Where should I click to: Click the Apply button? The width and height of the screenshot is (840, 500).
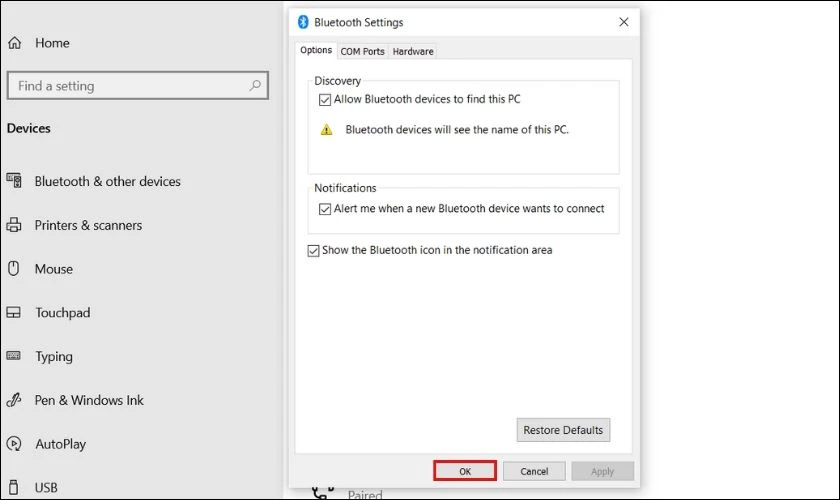point(603,471)
